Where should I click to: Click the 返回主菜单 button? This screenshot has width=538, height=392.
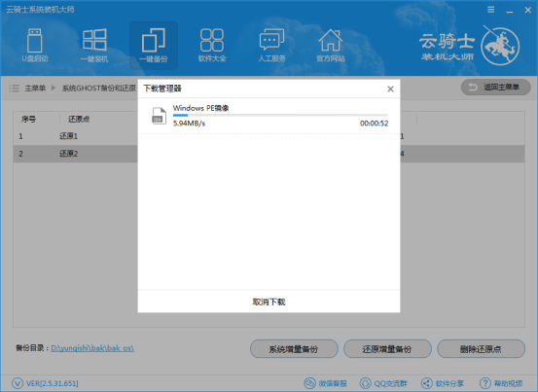[x=496, y=88]
